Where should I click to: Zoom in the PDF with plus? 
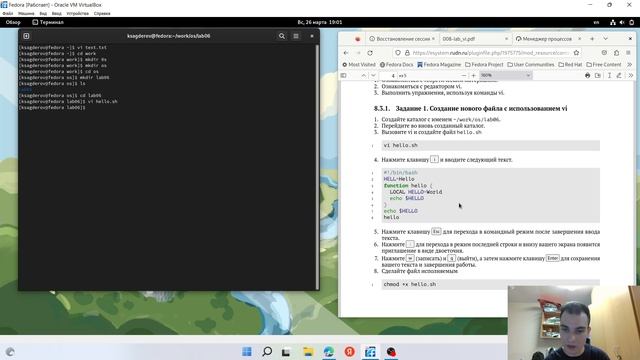click(x=473, y=76)
